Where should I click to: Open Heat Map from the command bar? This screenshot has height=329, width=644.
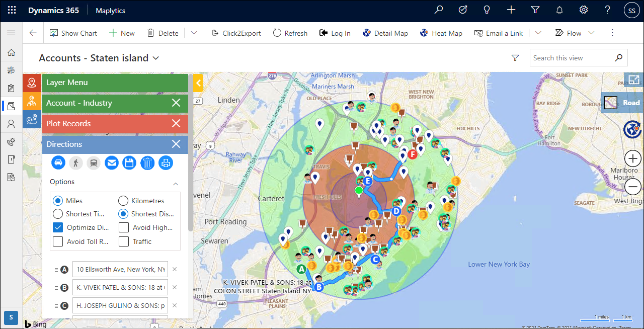(x=441, y=33)
